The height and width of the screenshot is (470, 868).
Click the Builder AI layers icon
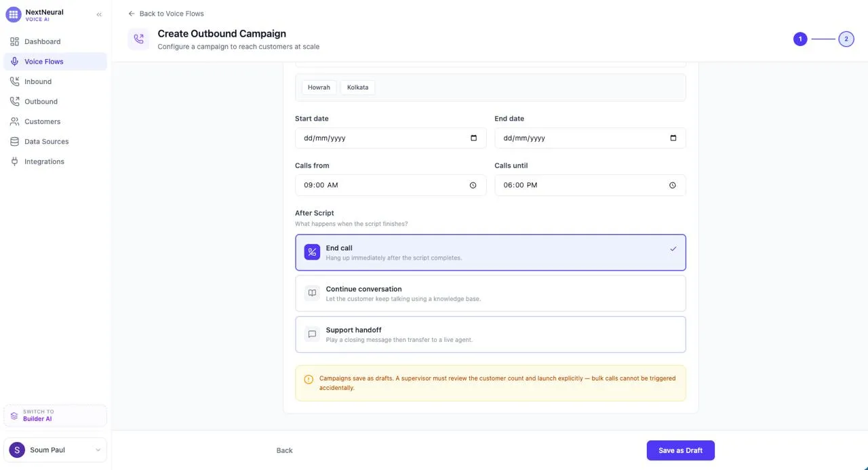[x=14, y=415]
